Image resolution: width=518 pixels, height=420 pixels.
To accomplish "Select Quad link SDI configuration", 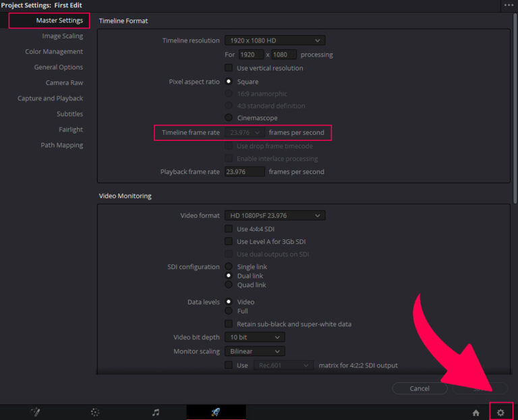I will coord(229,284).
